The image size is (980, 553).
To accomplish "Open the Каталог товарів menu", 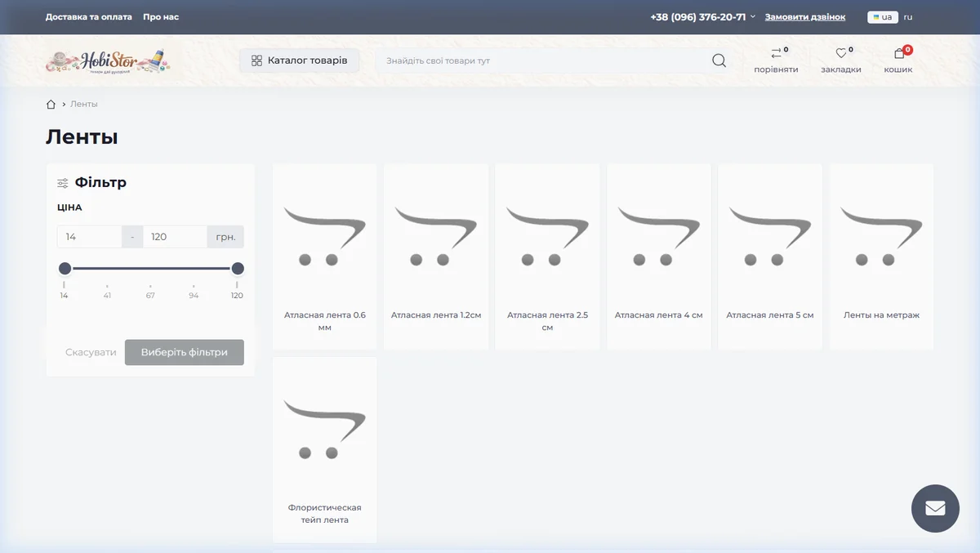I will pos(299,60).
